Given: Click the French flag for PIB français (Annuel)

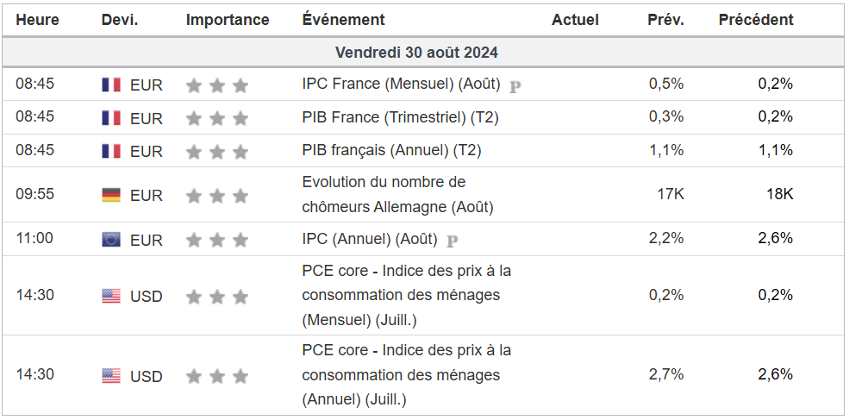Looking at the screenshot, I should tap(111, 151).
